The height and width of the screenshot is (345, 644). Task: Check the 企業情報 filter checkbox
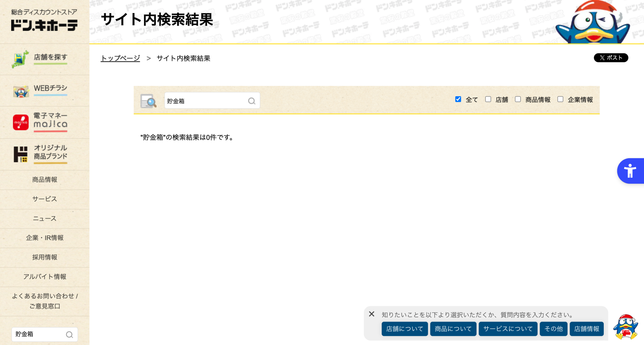(560, 99)
